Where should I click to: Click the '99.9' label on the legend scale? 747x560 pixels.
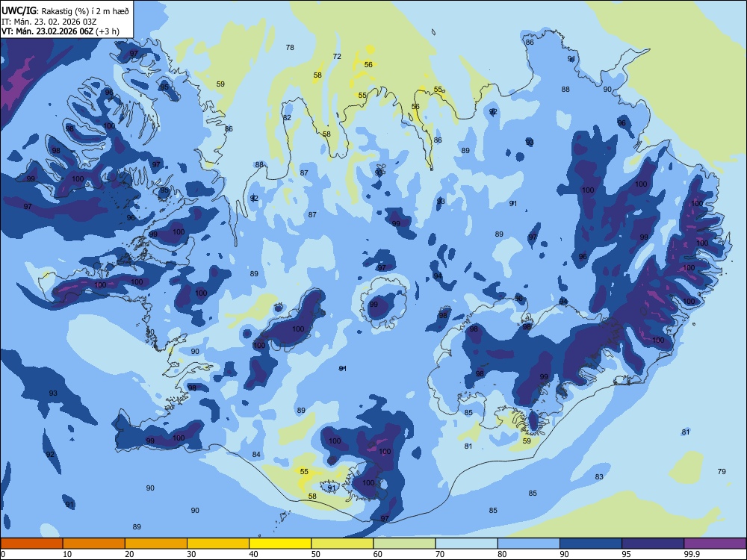click(692, 554)
